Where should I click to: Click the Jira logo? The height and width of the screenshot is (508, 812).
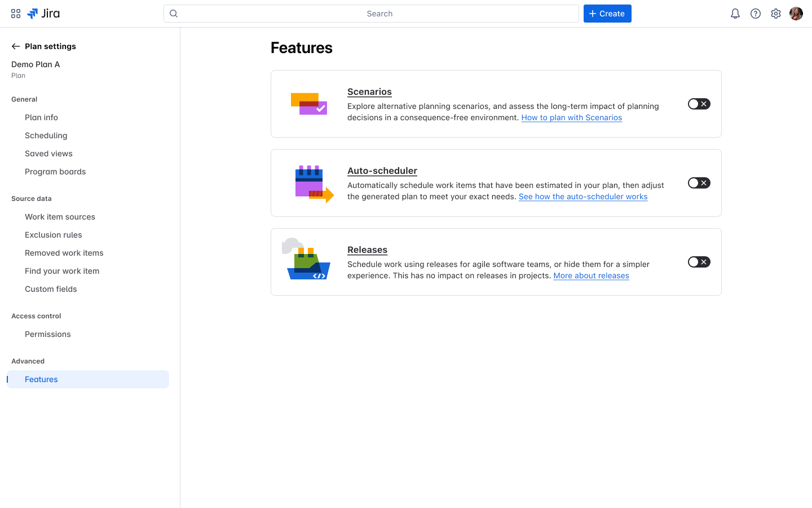coord(43,13)
